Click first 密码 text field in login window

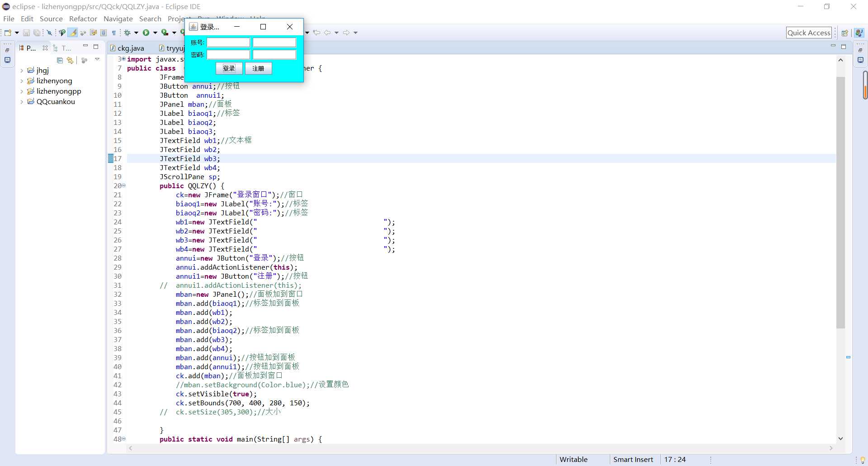228,55
